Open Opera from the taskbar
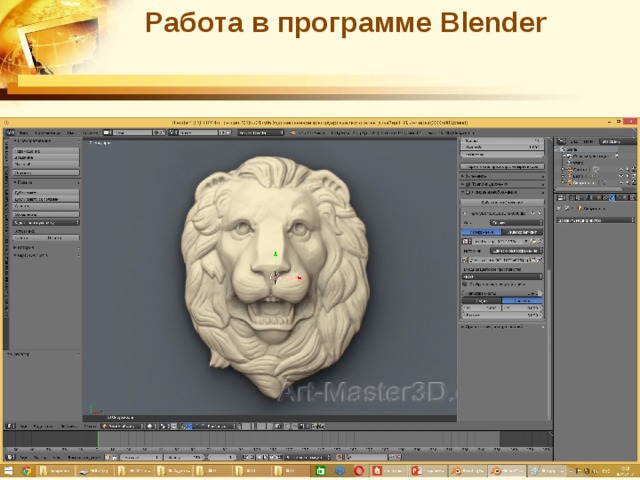Image resolution: width=640 pixels, height=480 pixels. pyautogui.click(x=359, y=471)
